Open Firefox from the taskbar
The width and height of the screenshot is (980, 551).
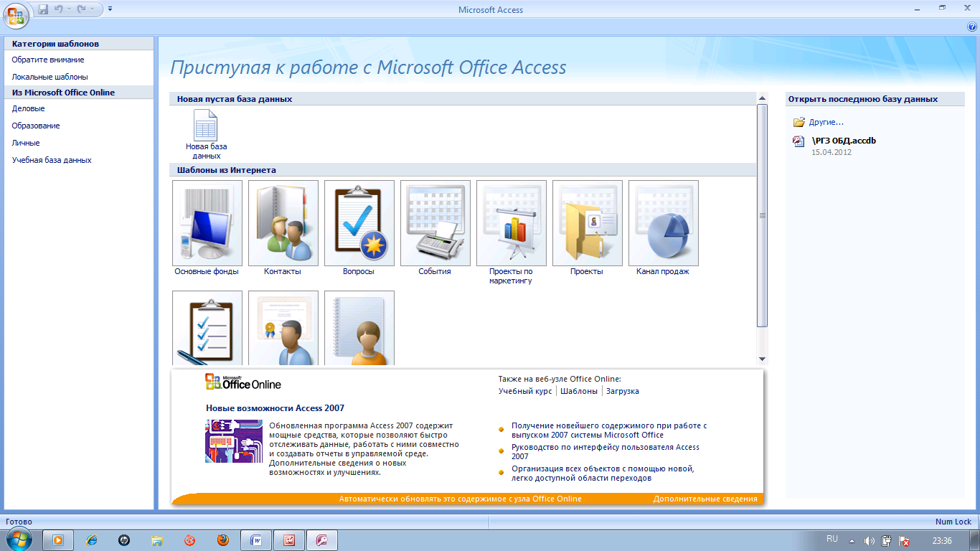(223, 540)
